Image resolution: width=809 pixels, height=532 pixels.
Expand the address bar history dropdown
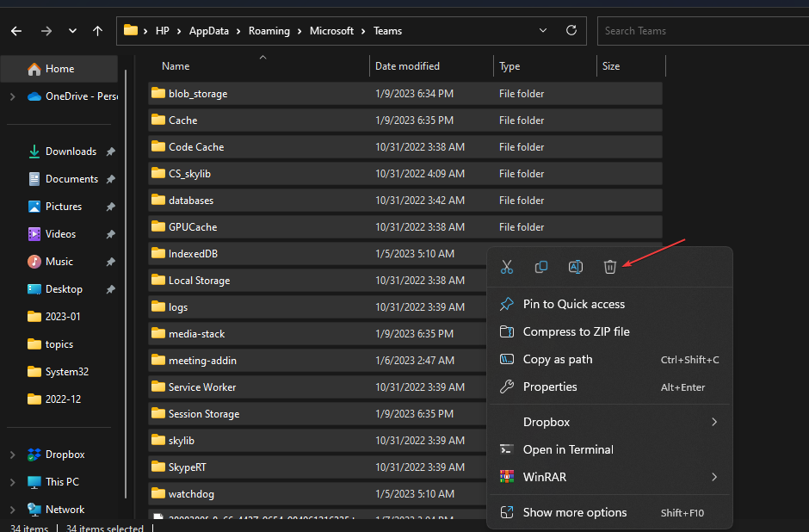[543, 30]
